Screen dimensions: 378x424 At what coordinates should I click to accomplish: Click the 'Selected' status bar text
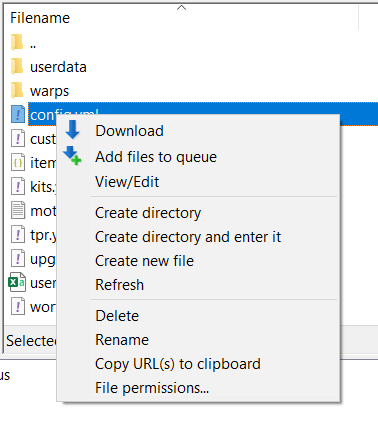pos(31,341)
